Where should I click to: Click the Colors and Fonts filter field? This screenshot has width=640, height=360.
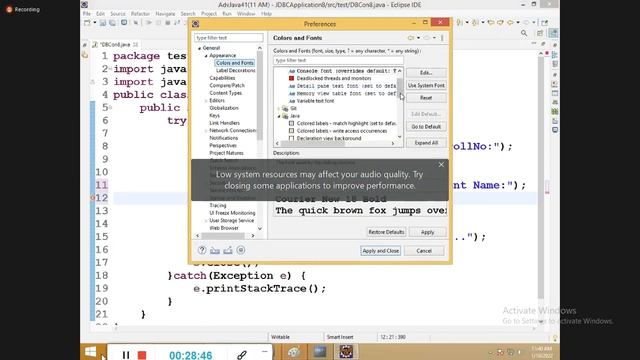pyautogui.click(x=338, y=60)
